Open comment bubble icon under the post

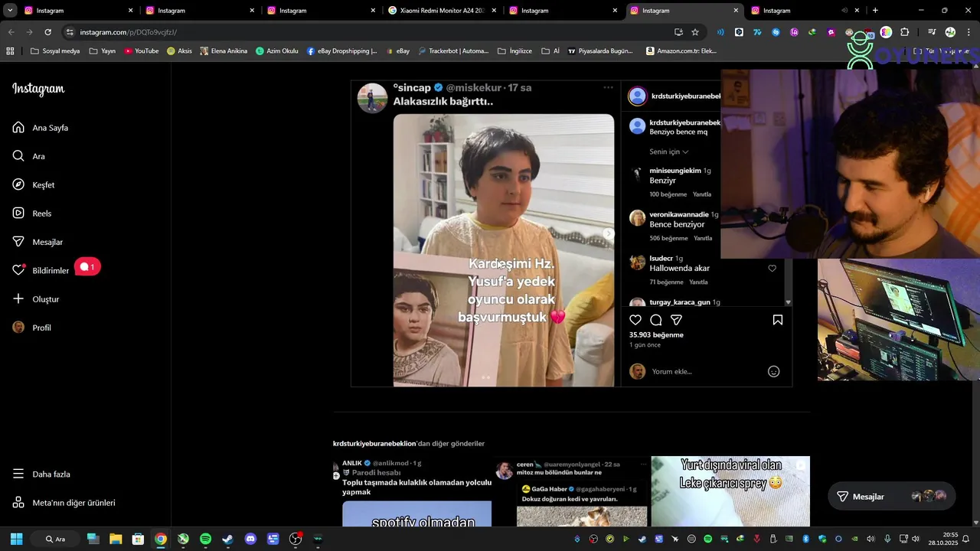[x=656, y=320]
